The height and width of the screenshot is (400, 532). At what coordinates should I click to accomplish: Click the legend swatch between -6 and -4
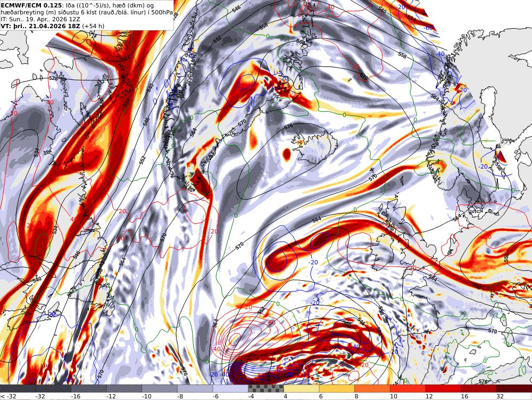[x=230, y=388]
